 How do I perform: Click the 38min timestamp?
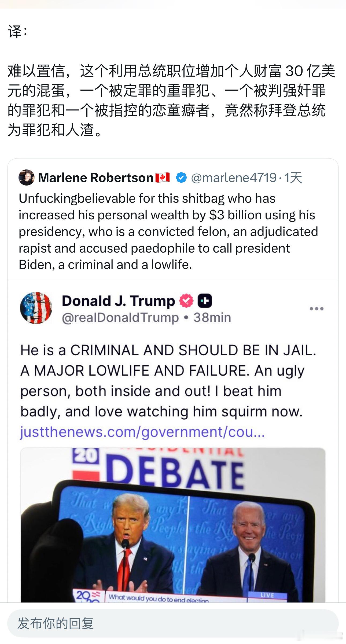tap(212, 317)
